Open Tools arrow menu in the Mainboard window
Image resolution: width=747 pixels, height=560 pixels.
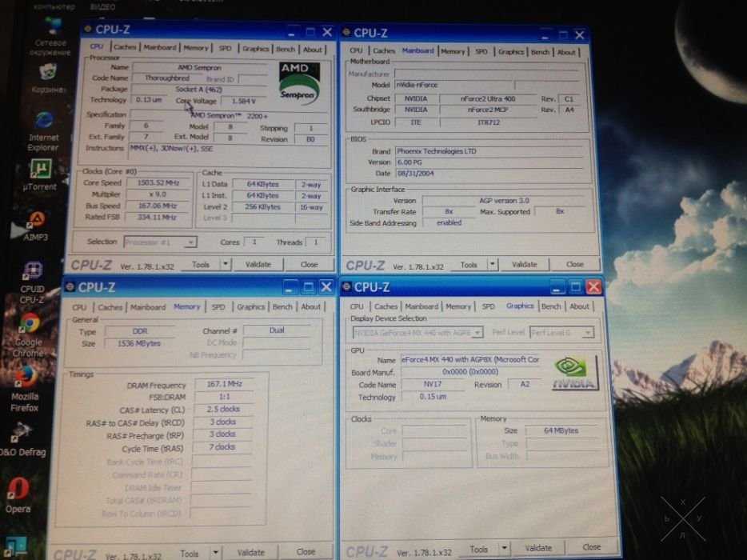[x=493, y=263]
